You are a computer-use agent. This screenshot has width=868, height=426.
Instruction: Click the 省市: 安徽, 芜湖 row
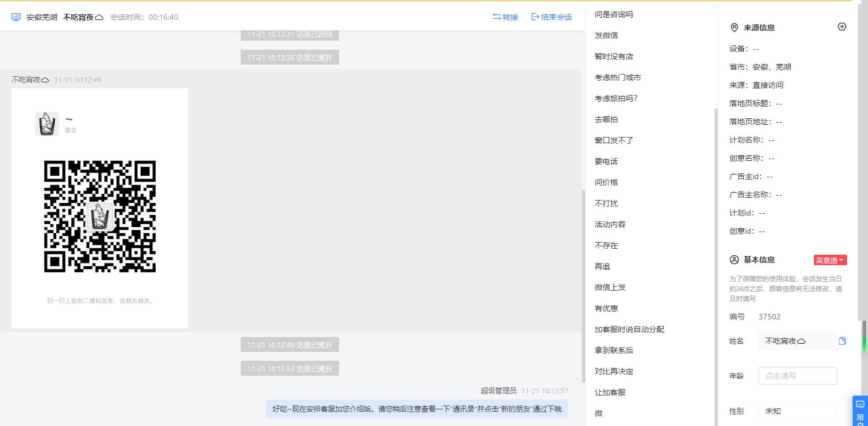coord(760,67)
